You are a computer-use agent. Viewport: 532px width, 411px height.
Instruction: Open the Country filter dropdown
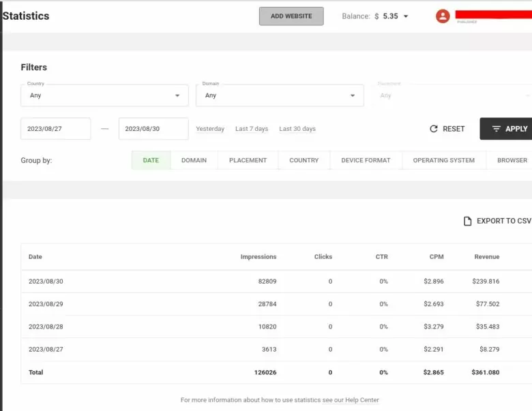tap(104, 95)
